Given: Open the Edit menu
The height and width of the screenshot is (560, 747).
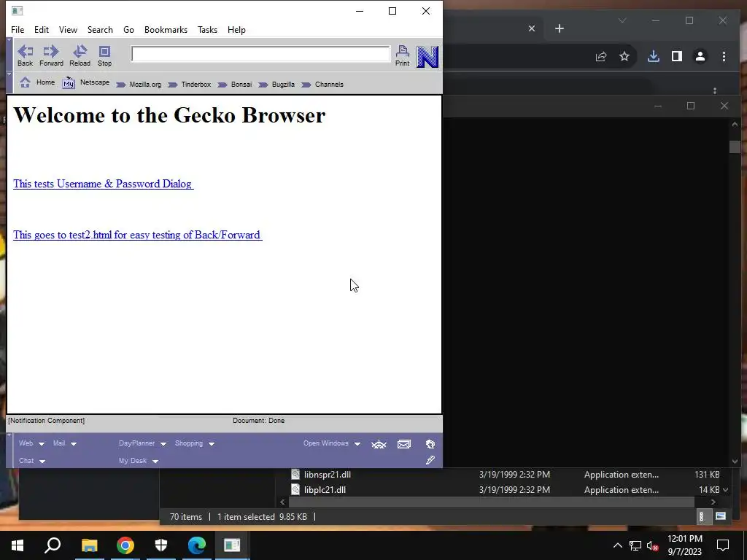Looking at the screenshot, I should (x=42, y=29).
